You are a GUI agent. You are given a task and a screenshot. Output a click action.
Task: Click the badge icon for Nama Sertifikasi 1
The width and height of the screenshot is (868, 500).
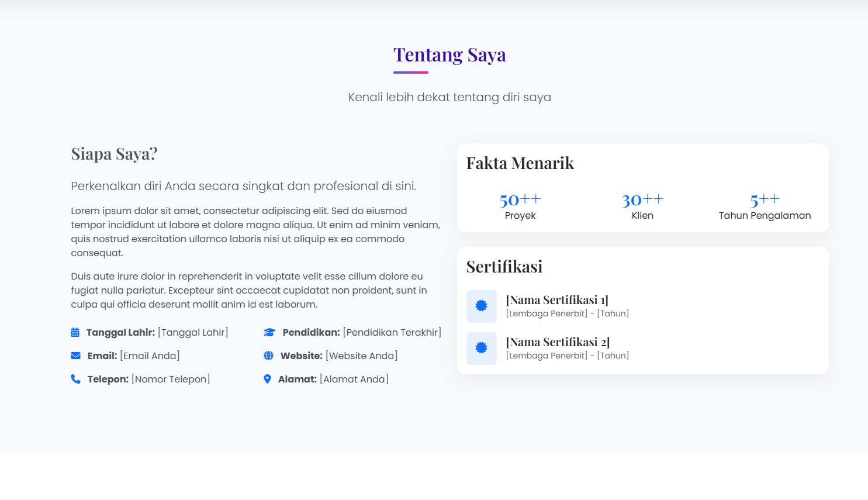point(481,306)
